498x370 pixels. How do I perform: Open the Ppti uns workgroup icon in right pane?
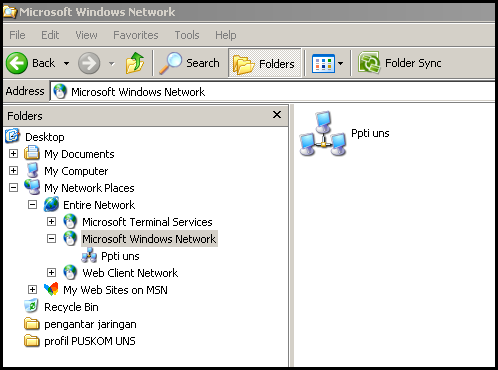(x=323, y=134)
